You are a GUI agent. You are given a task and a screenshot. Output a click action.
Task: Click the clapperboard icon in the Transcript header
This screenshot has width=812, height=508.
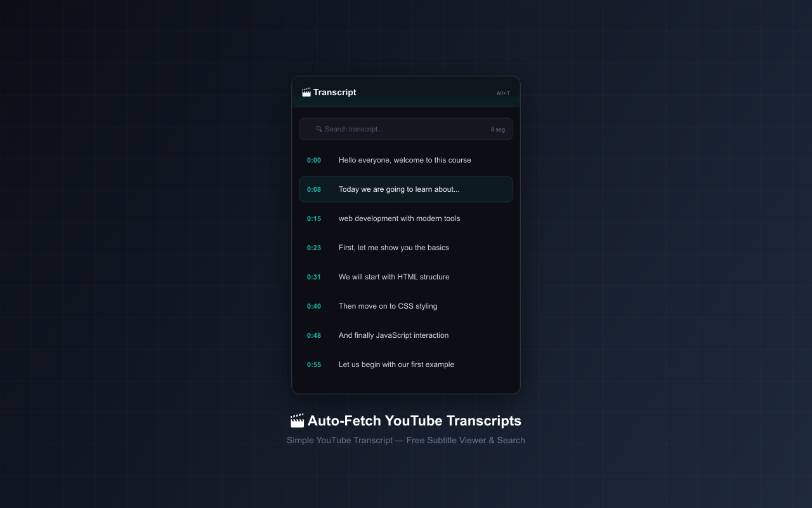306,91
